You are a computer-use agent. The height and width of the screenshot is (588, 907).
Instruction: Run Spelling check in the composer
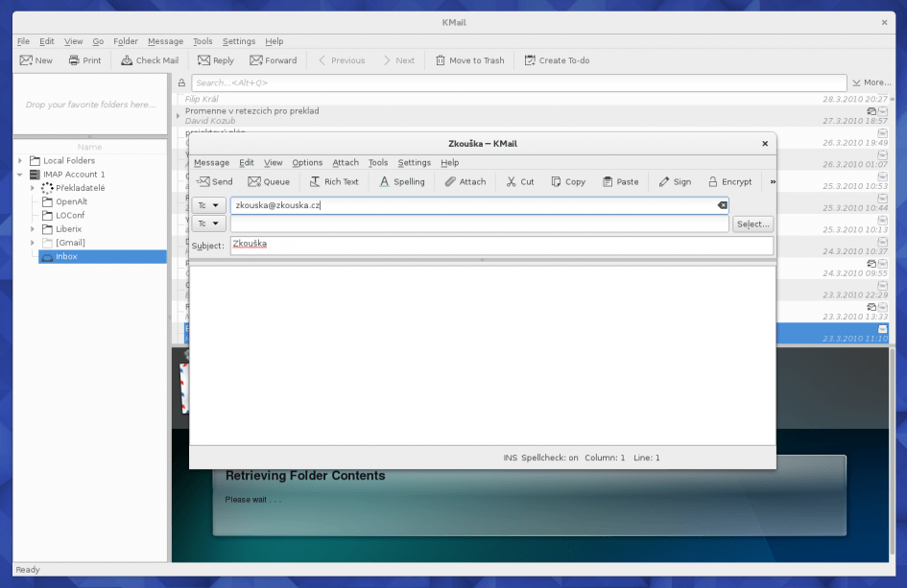coord(401,181)
